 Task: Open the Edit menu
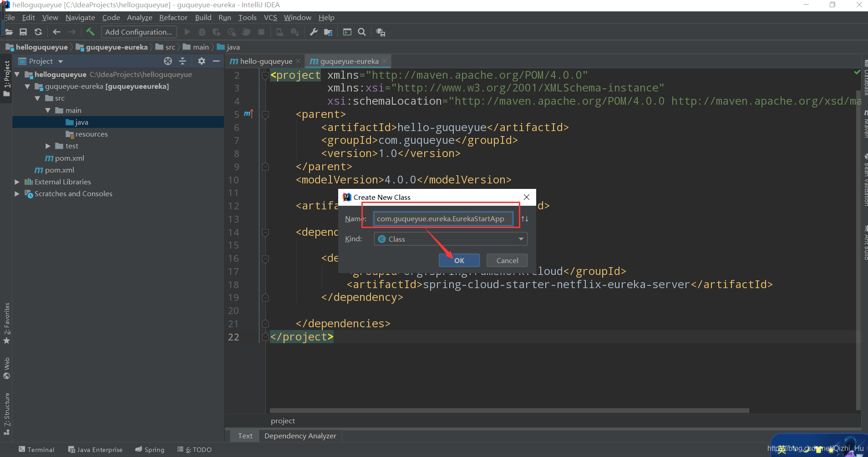coord(28,17)
